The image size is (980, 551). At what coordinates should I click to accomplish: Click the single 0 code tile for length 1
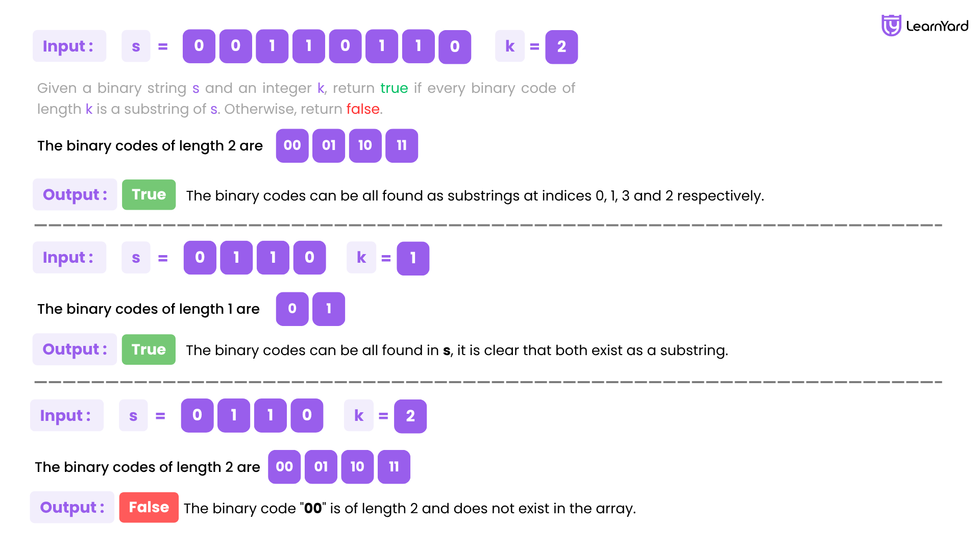click(292, 309)
